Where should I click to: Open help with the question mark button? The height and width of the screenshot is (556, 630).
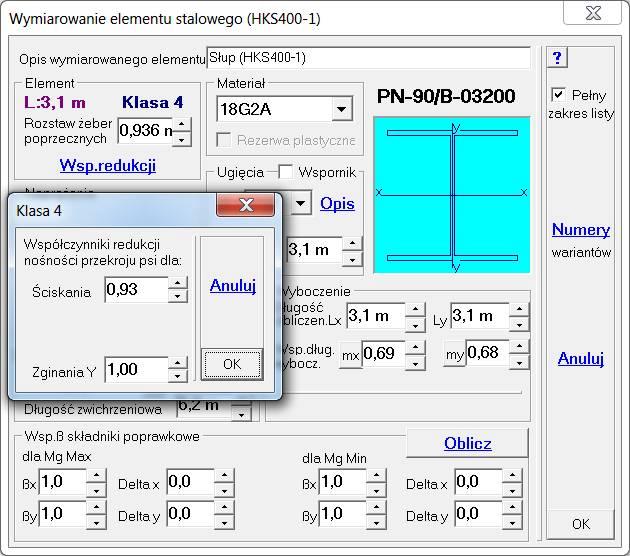tap(557, 58)
